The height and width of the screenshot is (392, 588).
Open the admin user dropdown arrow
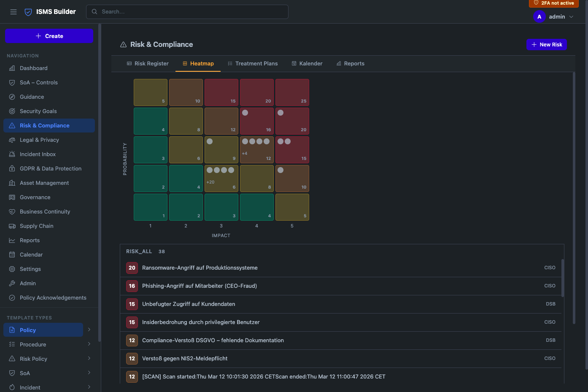click(x=571, y=17)
